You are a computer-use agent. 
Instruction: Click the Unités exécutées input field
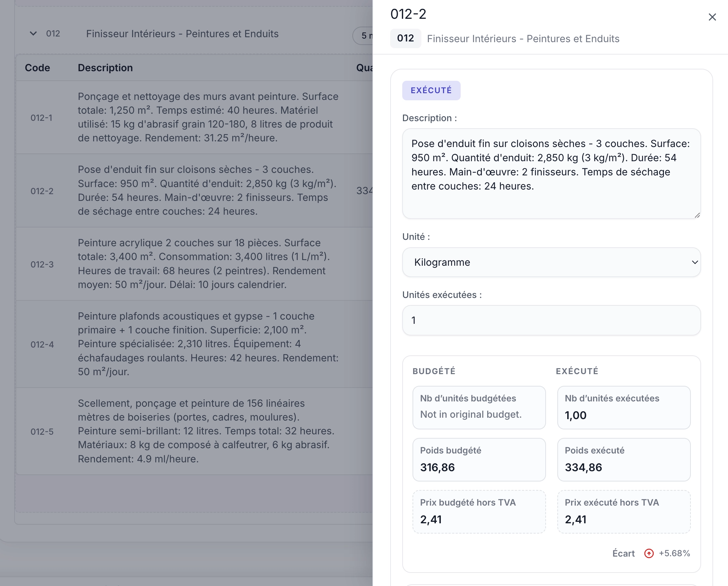coord(551,320)
